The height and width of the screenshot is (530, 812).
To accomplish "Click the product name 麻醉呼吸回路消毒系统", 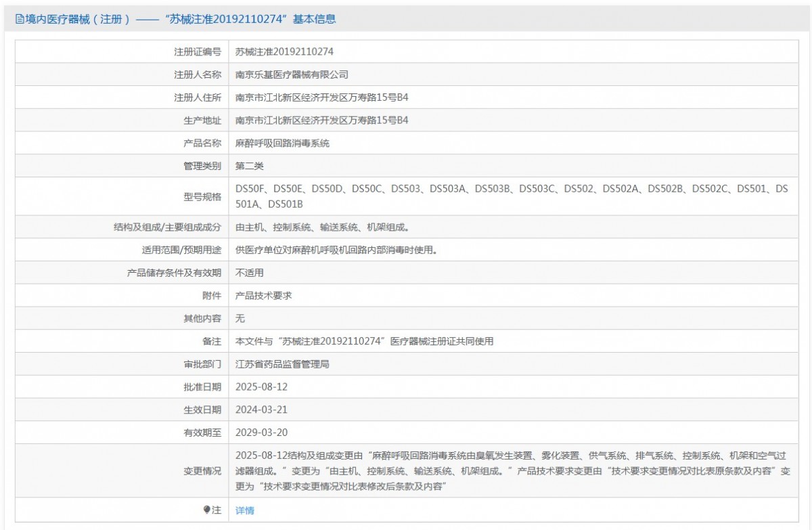I will tap(282, 143).
